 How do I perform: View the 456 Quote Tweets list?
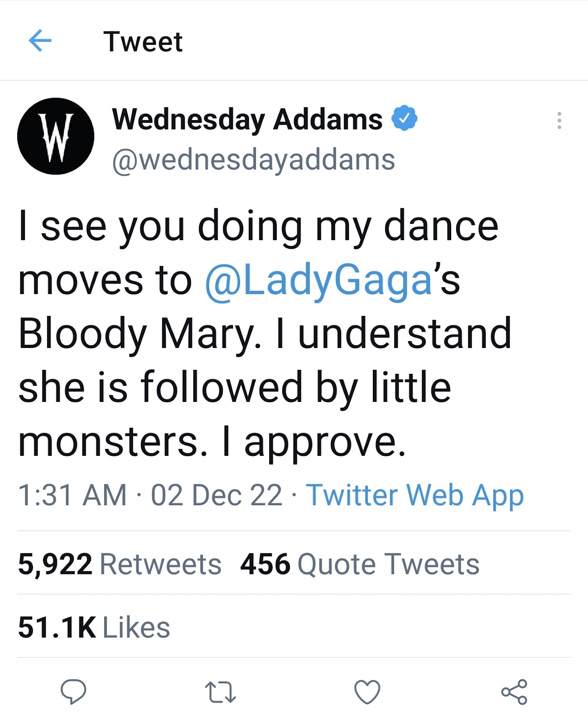pyautogui.click(x=360, y=564)
